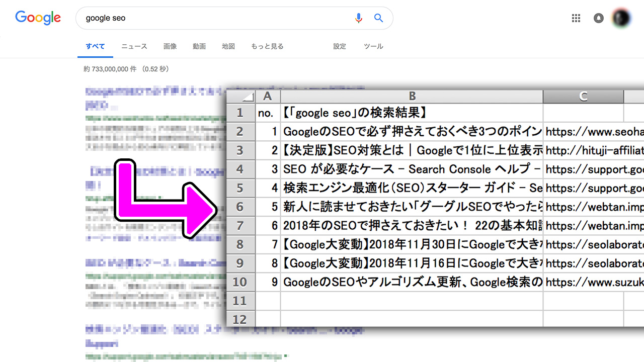Image resolution: width=644 pixels, height=362 pixels.
Task: Open the notifications bell
Action: tap(598, 18)
